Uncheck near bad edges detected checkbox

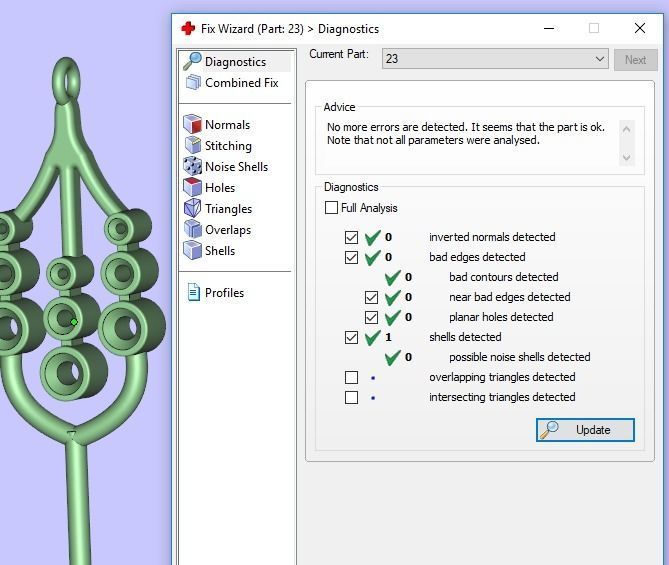point(371,297)
